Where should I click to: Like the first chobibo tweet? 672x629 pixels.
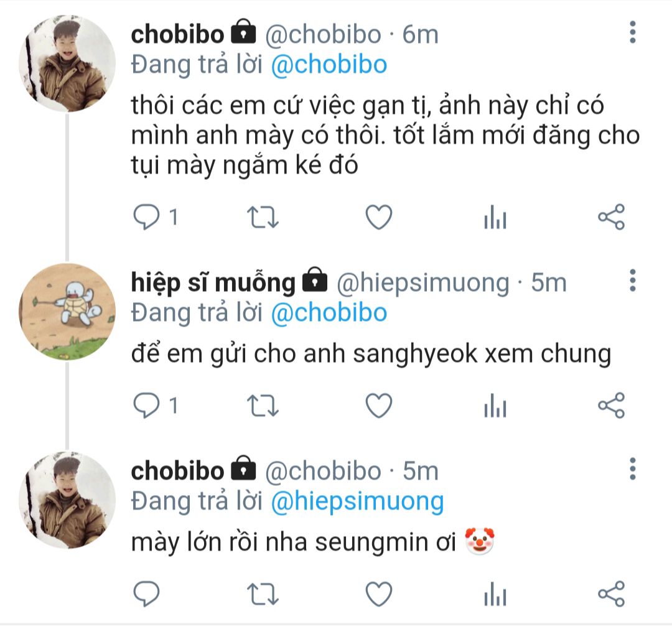point(378,218)
